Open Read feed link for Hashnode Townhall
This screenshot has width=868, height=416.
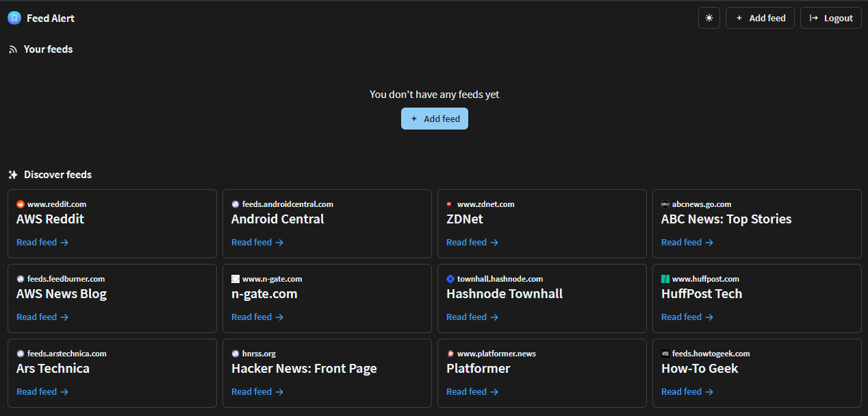pyautogui.click(x=472, y=317)
